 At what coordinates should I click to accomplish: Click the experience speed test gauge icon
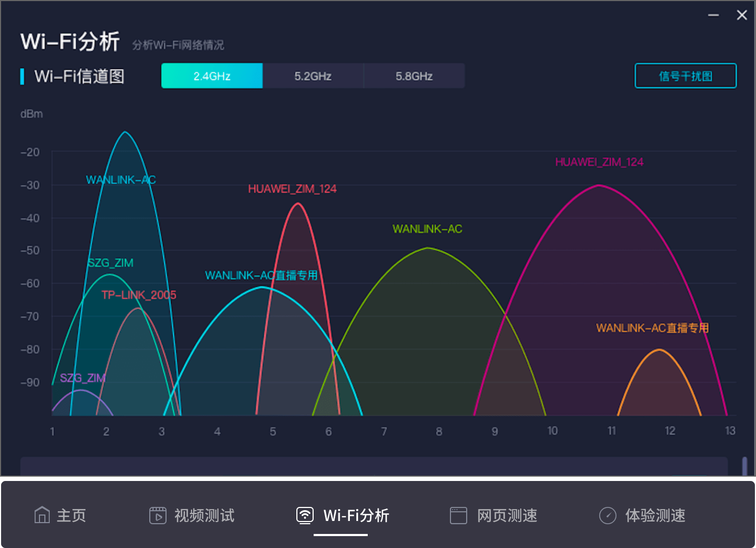[x=608, y=516]
